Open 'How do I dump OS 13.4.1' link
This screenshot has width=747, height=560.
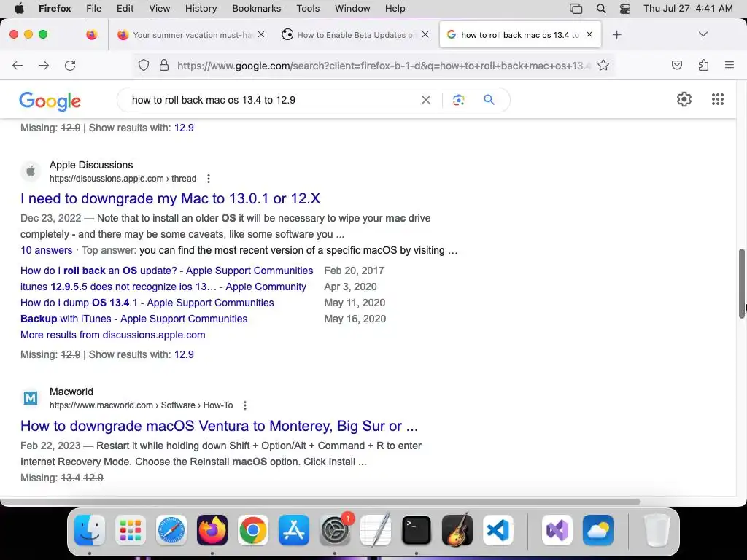point(147,303)
